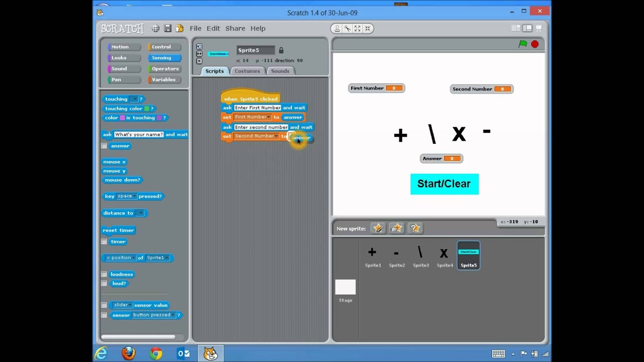Switch to the Sounds tab
Image resolution: width=644 pixels, height=362 pixels.
point(280,71)
